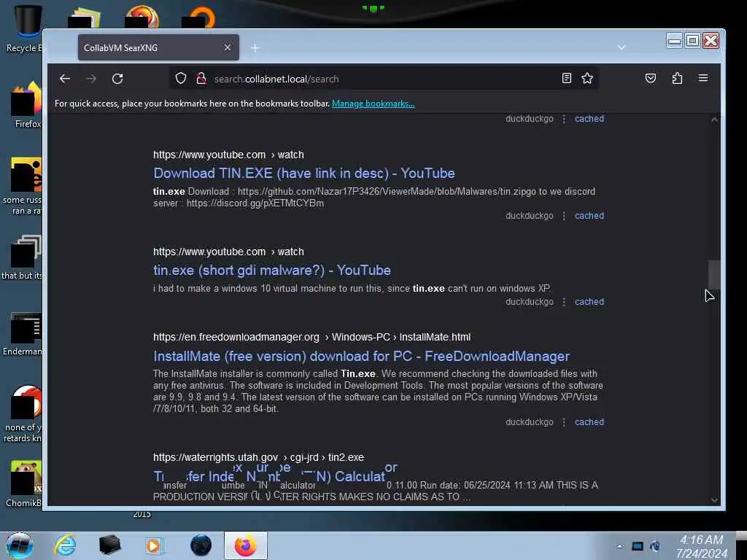Click the address bar URL field

384,79
